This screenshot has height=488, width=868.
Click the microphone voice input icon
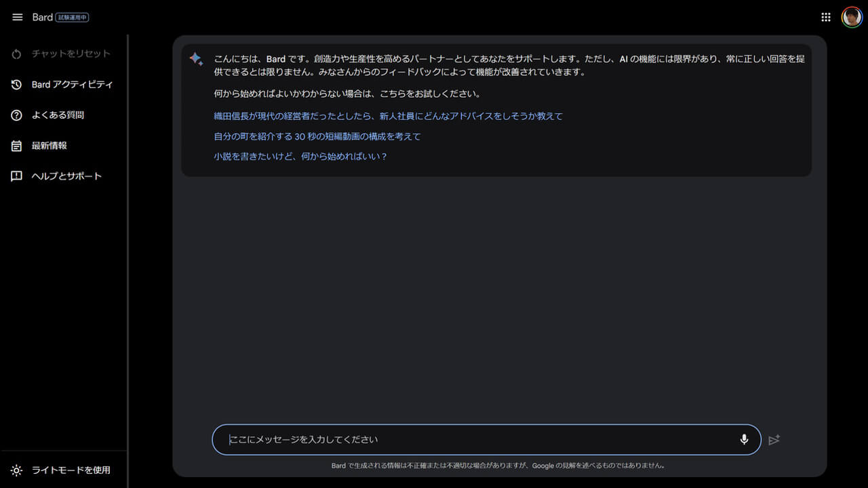tap(744, 440)
